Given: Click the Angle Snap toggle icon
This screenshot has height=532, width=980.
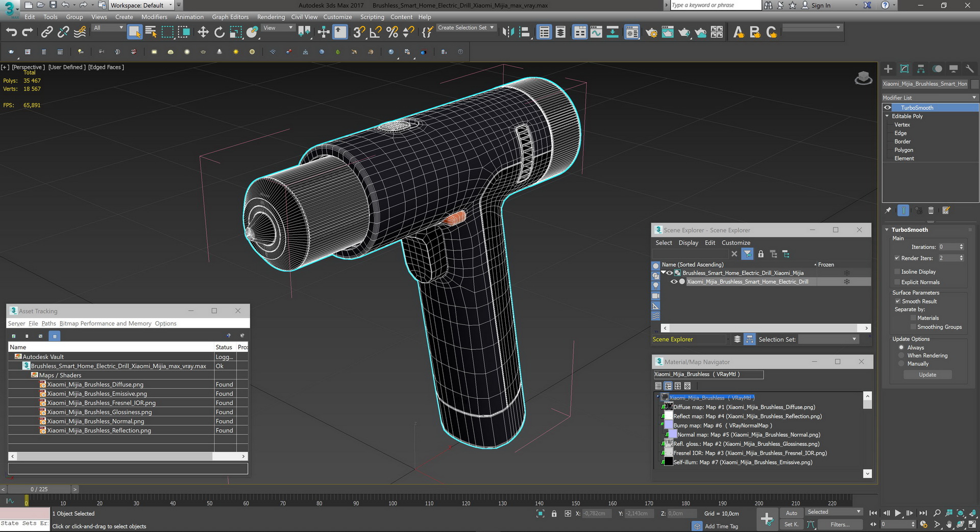Looking at the screenshot, I should pos(376,32).
